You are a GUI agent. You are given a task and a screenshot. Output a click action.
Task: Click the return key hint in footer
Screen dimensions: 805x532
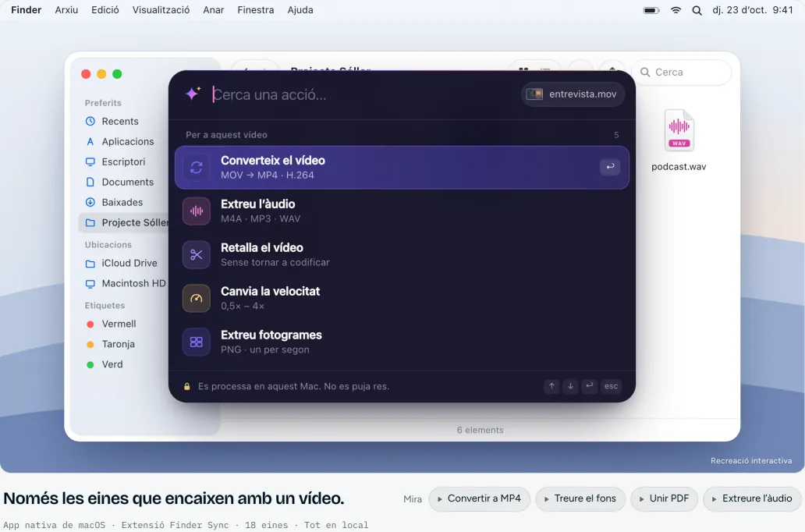pyautogui.click(x=590, y=385)
